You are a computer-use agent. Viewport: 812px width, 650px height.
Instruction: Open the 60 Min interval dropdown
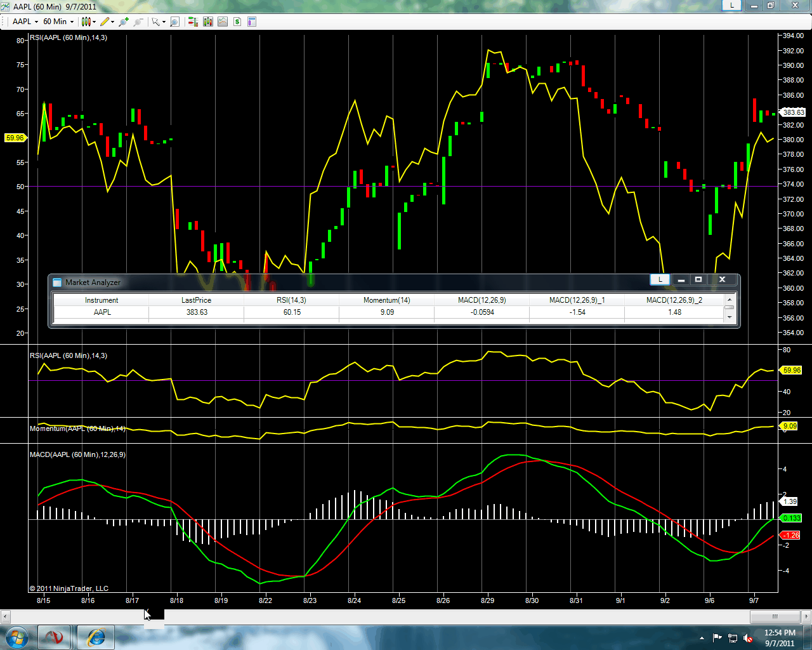(58, 22)
